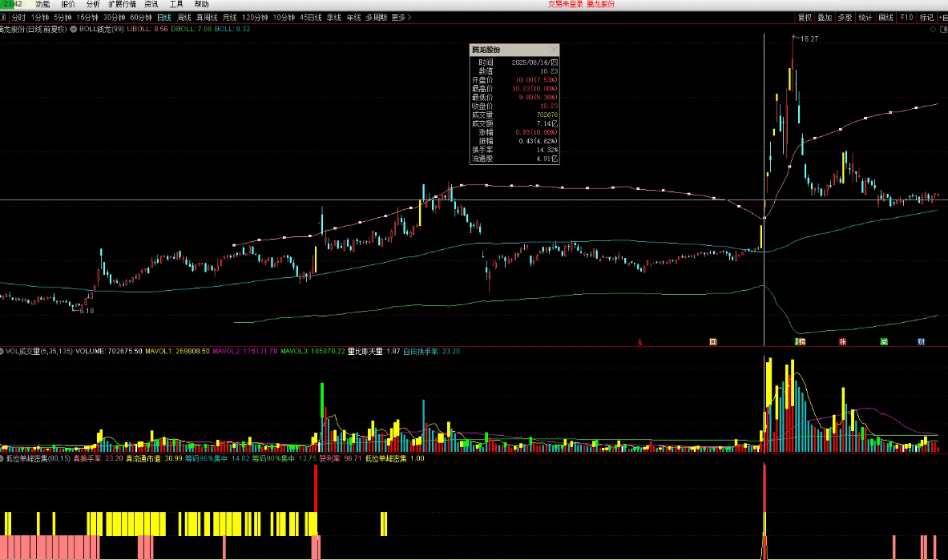This screenshot has height=560, width=948.
Task: Click the 减 event marker on chart
Action: pos(883,342)
